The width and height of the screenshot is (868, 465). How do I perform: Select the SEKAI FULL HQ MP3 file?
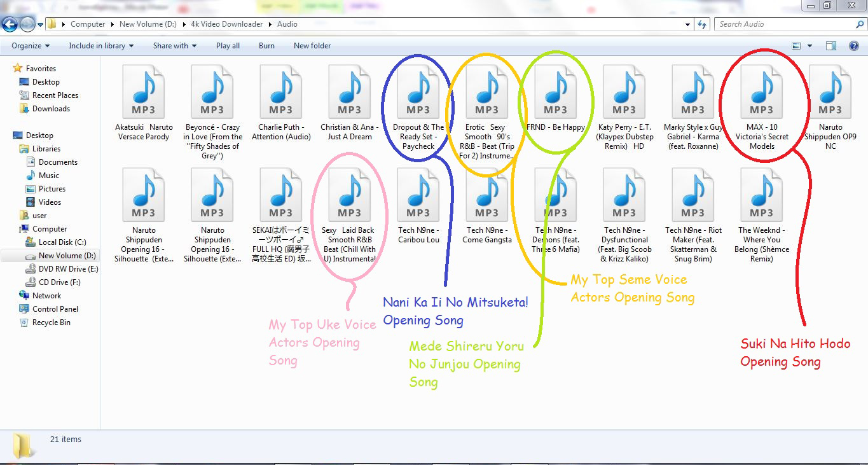(x=281, y=216)
